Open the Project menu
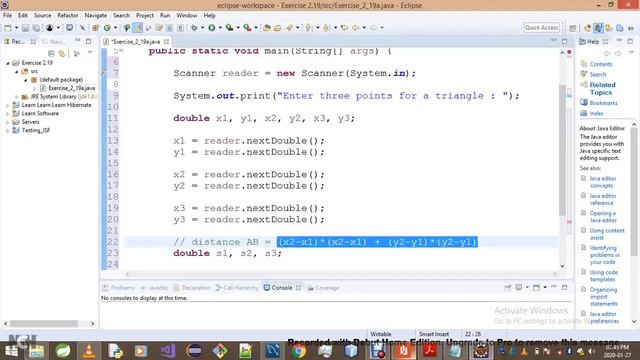Viewport: 640px width, 360px height. (145, 16)
